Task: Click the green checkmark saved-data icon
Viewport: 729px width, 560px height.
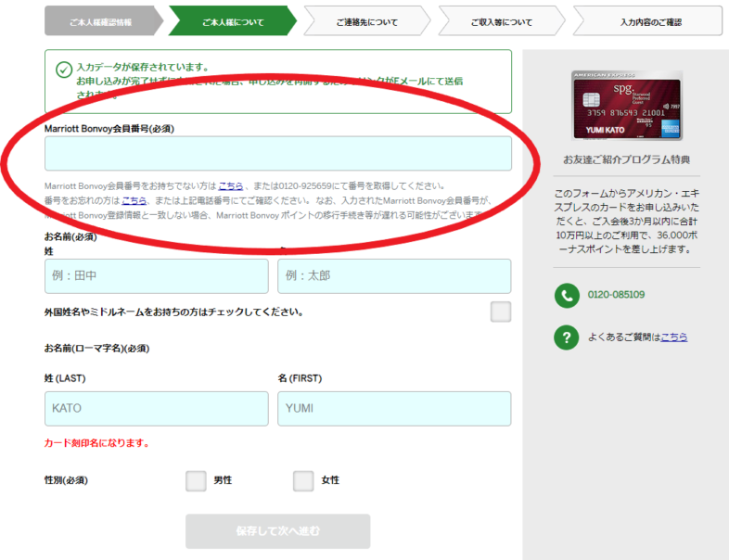Action: pos(64,70)
